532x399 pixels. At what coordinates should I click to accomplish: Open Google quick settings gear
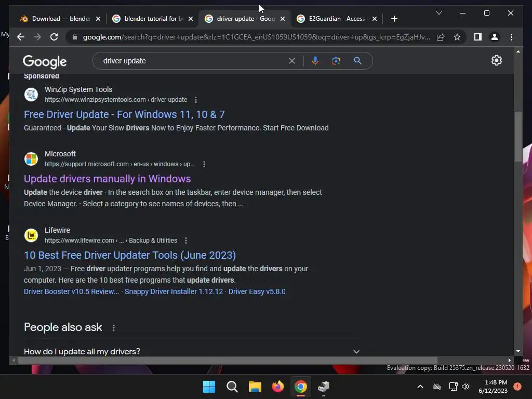pyautogui.click(x=496, y=60)
